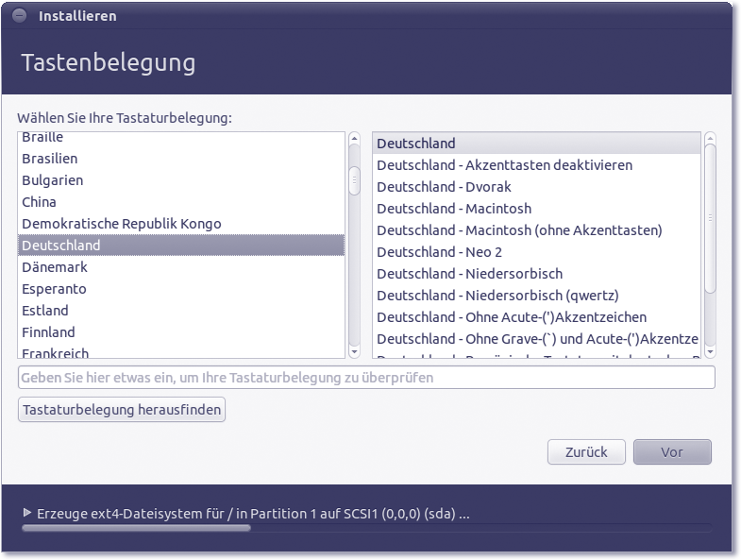Click scroll-down arrow of layout variant list

710,352
